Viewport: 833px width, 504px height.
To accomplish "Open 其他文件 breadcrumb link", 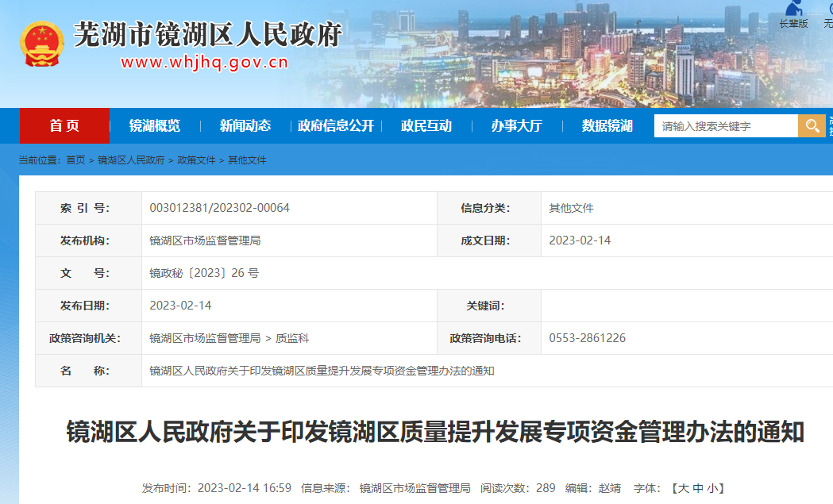I will (247, 160).
